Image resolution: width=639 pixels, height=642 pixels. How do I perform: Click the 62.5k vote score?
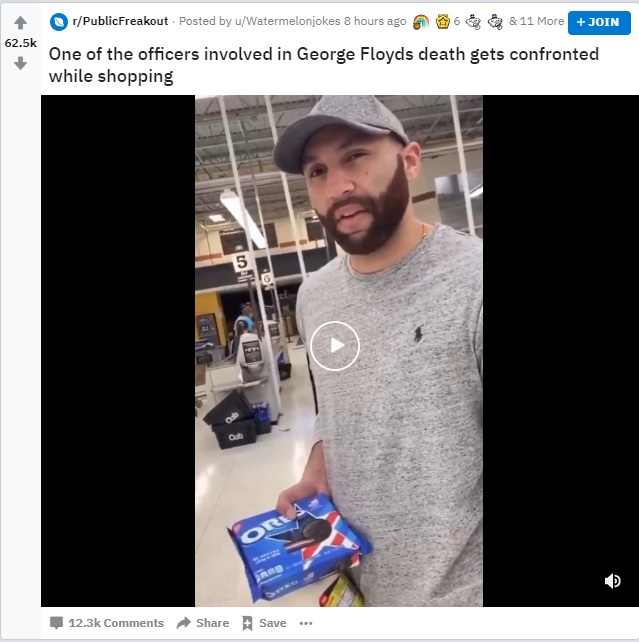[20, 43]
